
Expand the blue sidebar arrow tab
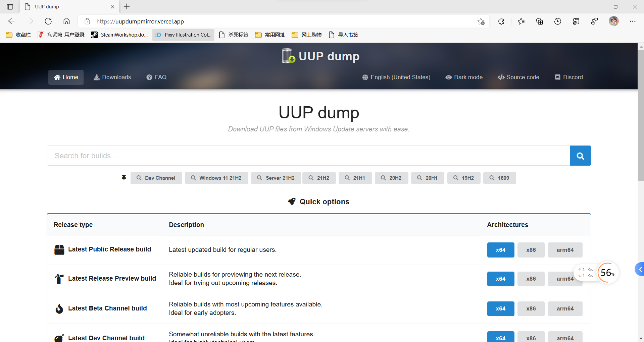640,269
